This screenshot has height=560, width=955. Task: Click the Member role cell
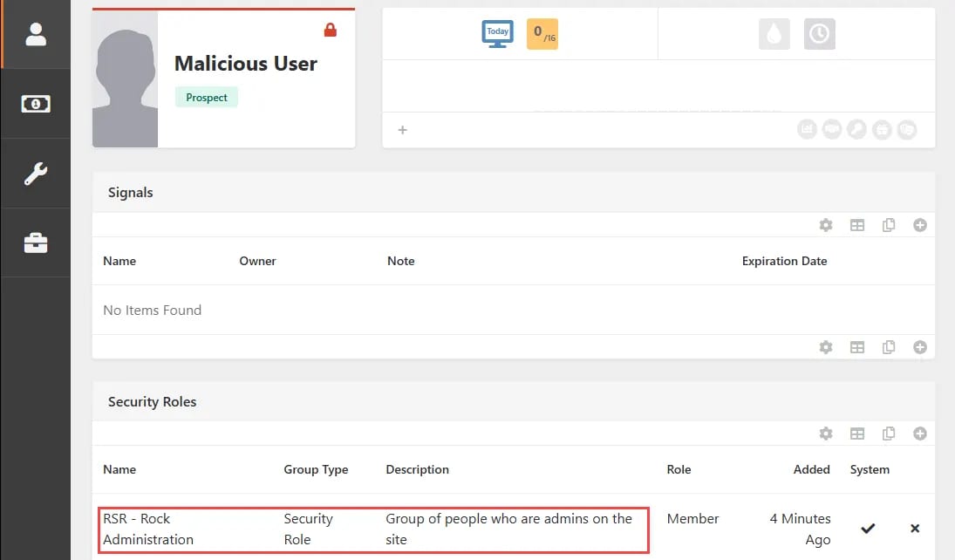pos(692,518)
